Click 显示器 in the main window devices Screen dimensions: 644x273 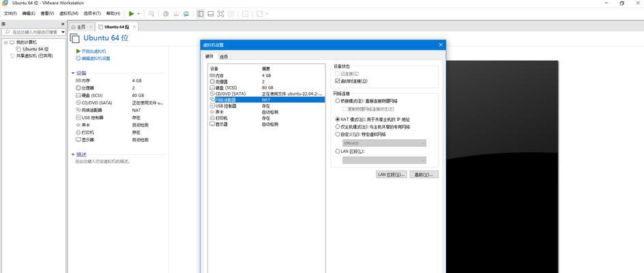[87, 140]
